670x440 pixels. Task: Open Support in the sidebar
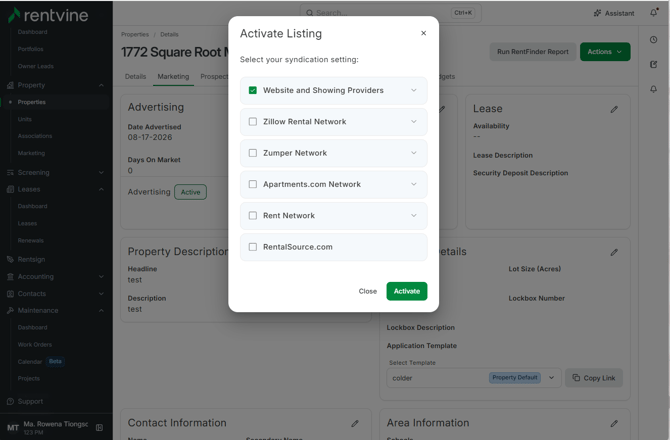30,402
